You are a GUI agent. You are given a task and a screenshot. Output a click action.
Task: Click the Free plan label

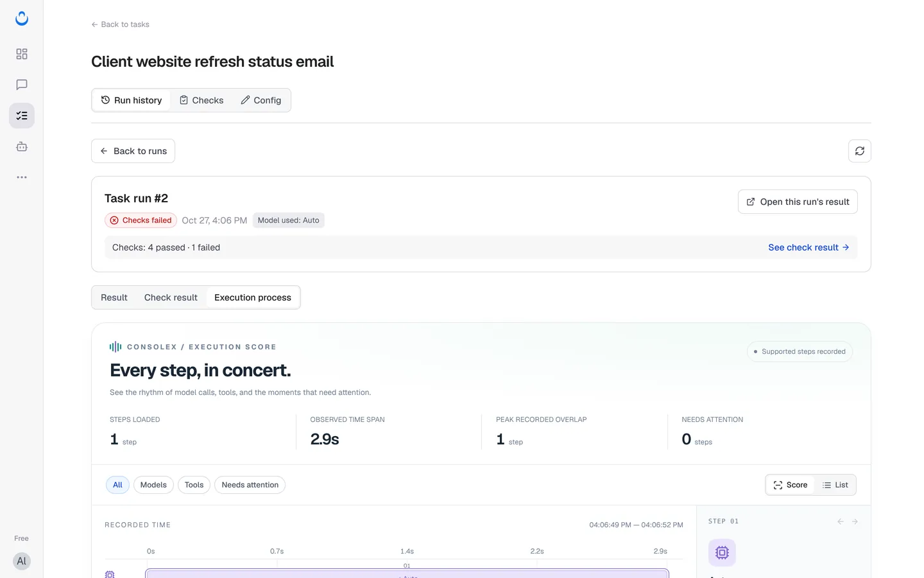(x=21, y=538)
